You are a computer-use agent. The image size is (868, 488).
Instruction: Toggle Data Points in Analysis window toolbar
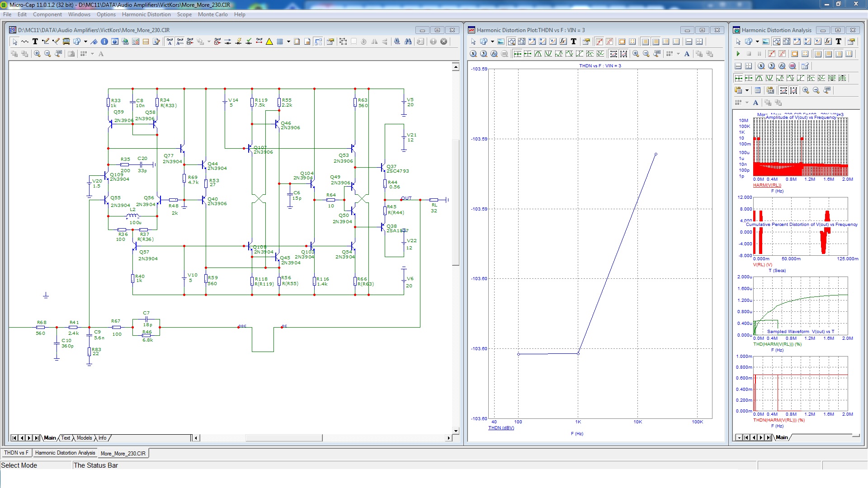[x=772, y=54]
